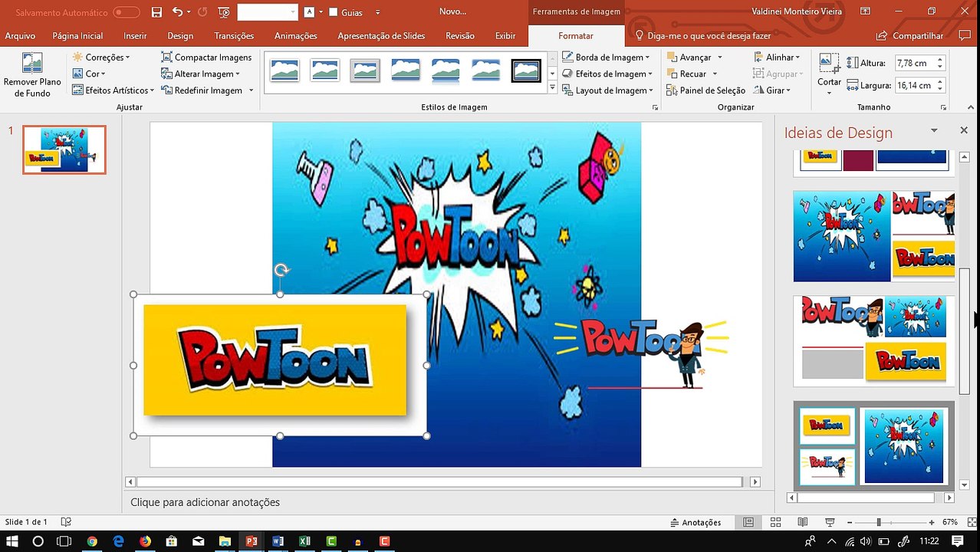Image resolution: width=980 pixels, height=552 pixels.
Task: Start Slide Show from status bar
Action: pos(830,522)
